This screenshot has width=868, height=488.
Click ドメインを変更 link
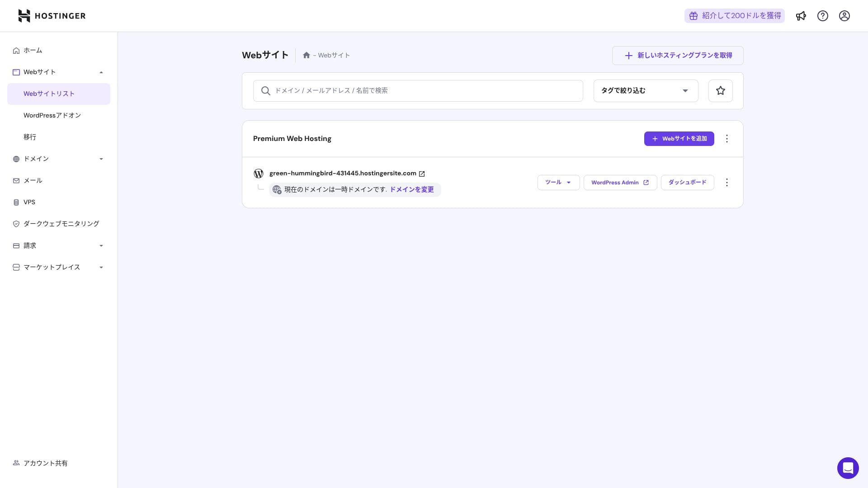(x=412, y=190)
